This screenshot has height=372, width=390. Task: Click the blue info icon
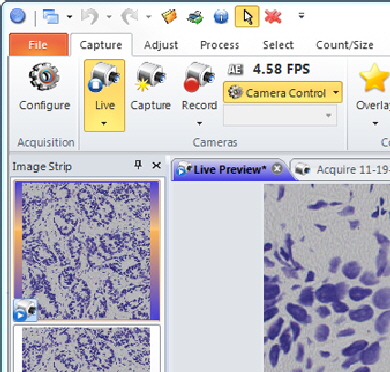(x=221, y=16)
